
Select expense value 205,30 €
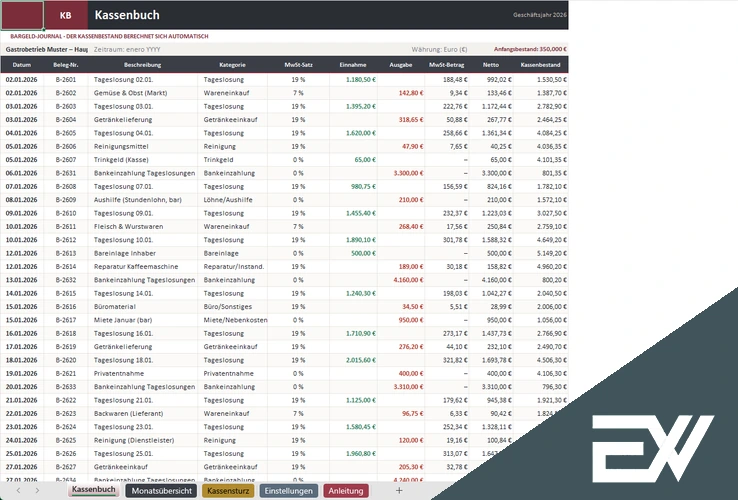(x=411, y=467)
